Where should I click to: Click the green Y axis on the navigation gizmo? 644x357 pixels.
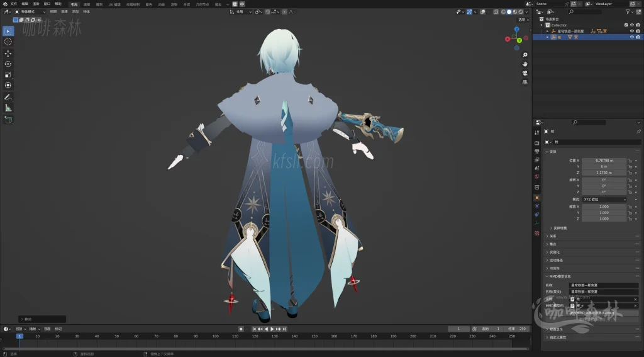519,40
